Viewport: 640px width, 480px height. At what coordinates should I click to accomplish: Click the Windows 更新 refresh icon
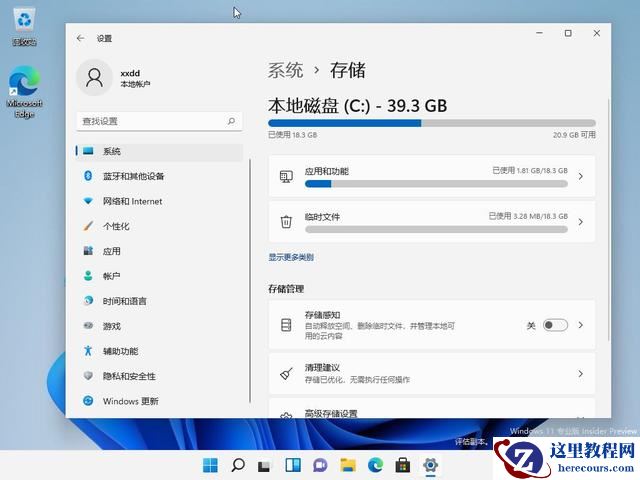click(x=88, y=401)
